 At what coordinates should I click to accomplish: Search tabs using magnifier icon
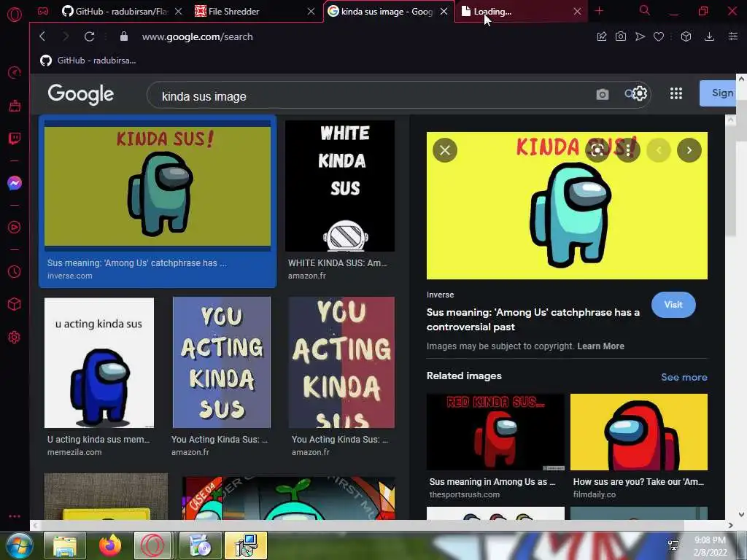point(644,10)
